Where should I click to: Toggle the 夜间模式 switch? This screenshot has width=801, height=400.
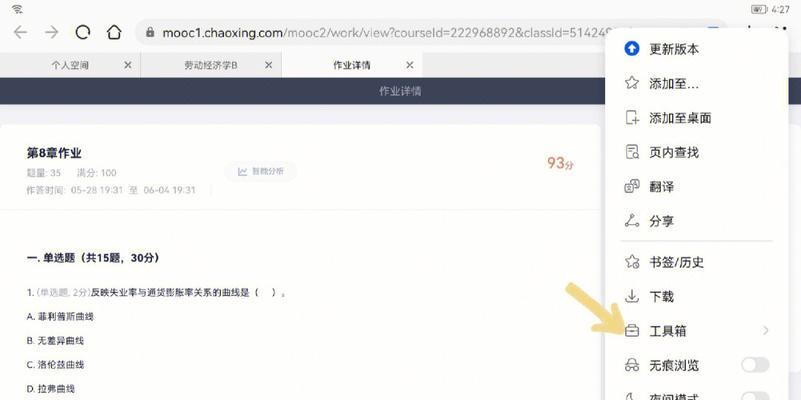click(x=755, y=396)
